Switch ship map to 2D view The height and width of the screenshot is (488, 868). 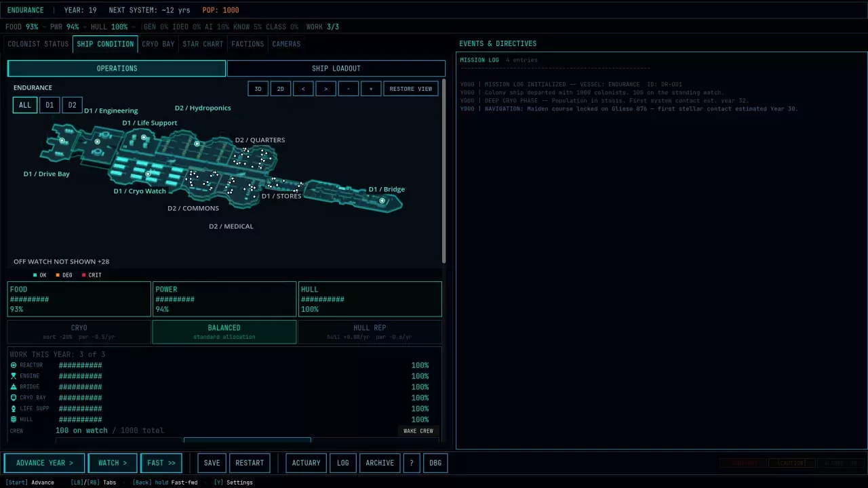click(281, 89)
